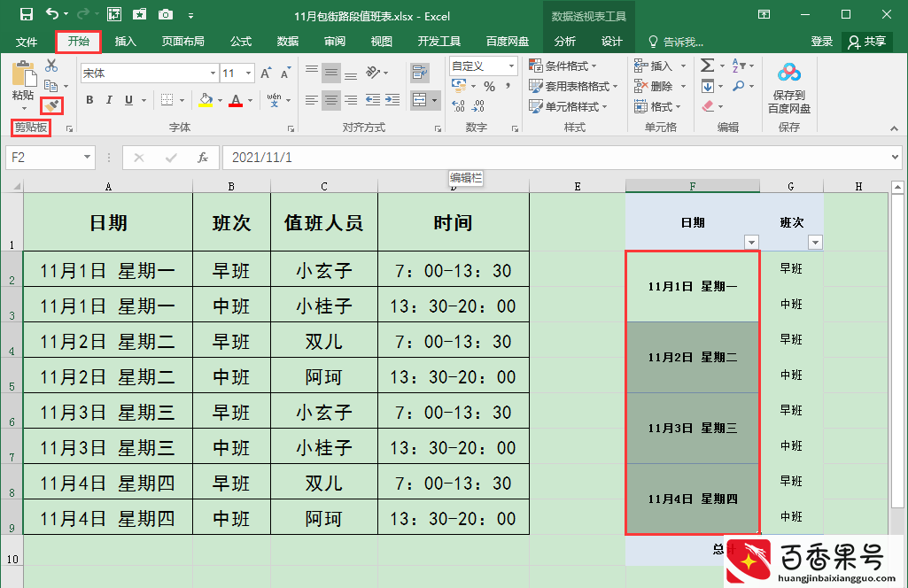Click the Sort and Filter A-Z icon
908x588 pixels.
tap(738, 66)
